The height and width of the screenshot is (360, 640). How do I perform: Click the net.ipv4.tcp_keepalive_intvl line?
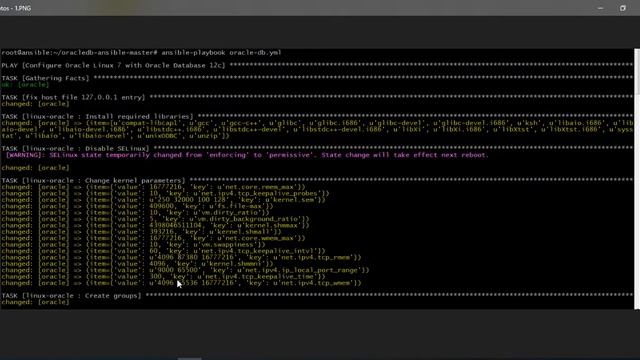tap(163, 251)
